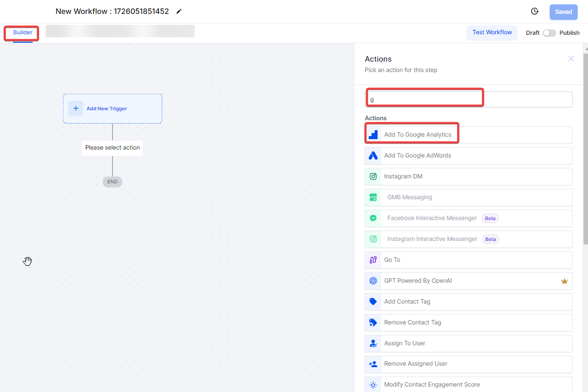Click the GMB Messaging store icon
This screenshot has height=392, width=588.
click(373, 197)
